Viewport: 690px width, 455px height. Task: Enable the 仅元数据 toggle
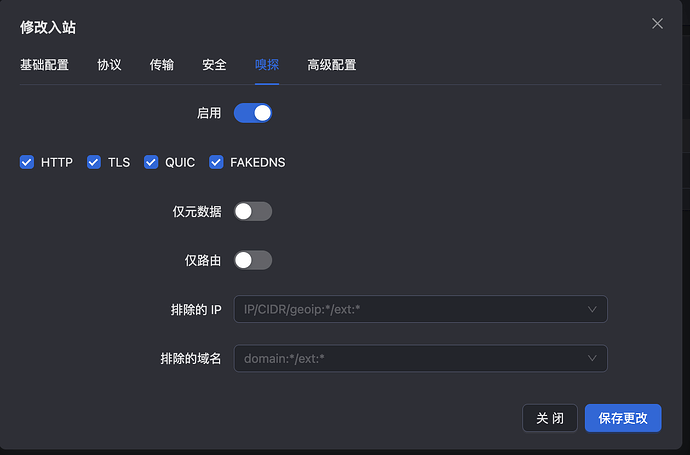pos(253,212)
